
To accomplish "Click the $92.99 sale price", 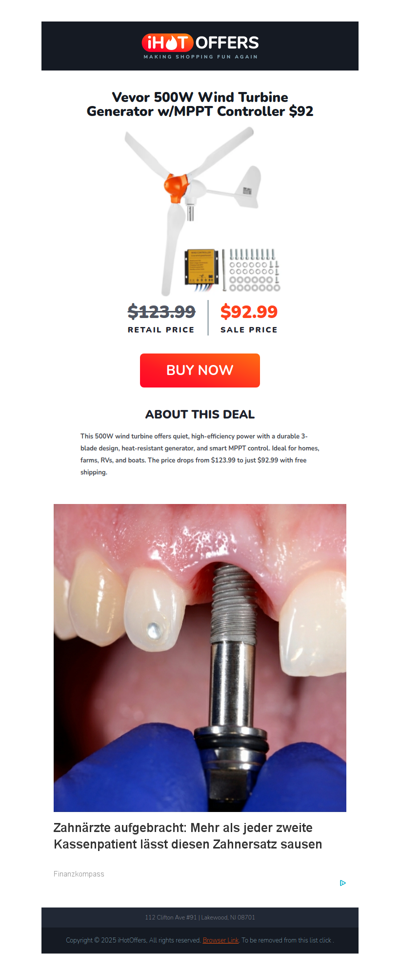I will click(248, 312).
